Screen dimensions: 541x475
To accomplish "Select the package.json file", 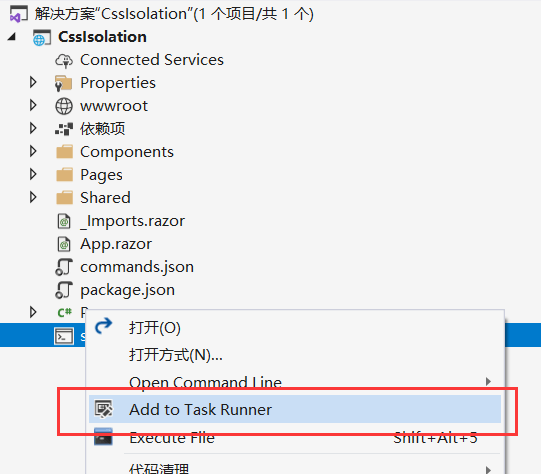I will (x=127, y=290).
